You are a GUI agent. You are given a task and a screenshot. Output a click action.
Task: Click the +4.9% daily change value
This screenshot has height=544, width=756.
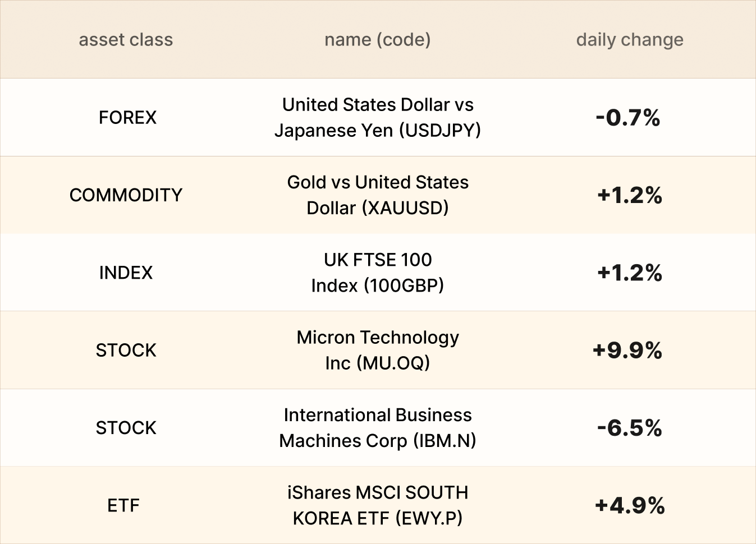(x=630, y=505)
